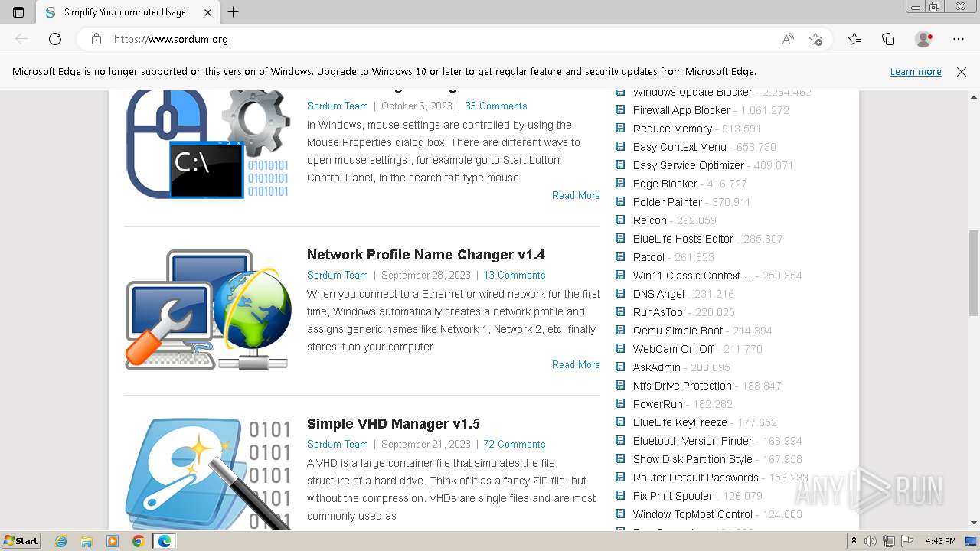Click the Edge profile avatar icon
The width and height of the screenshot is (980, 551).
pyautogui.click(x=924, y=39)
